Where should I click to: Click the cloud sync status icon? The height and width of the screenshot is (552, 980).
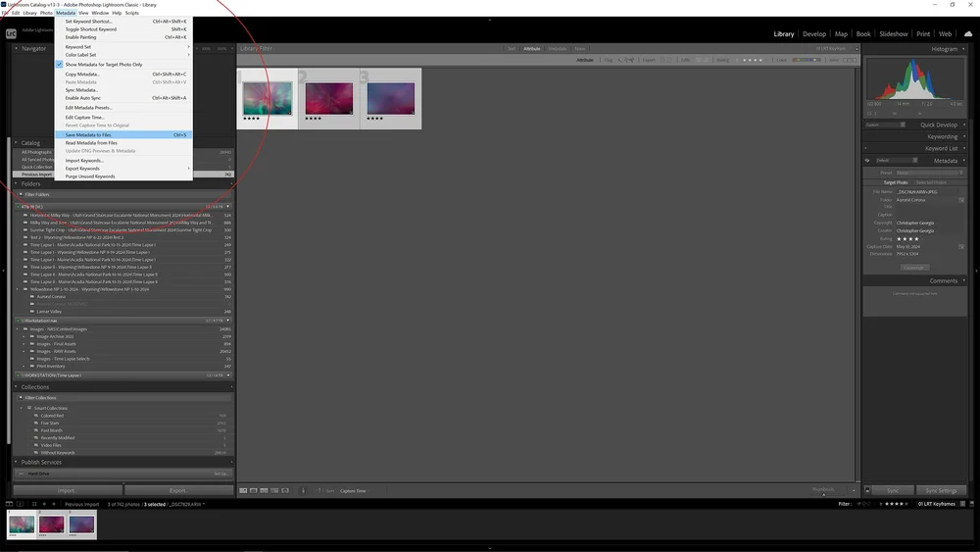click(x=968, y=33)
